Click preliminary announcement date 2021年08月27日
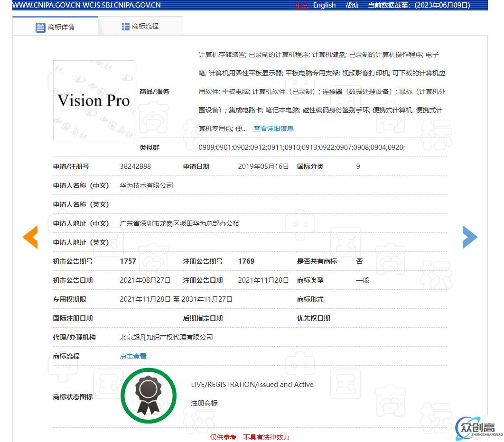The image size is (504, 442). click(x=145, y=280)
